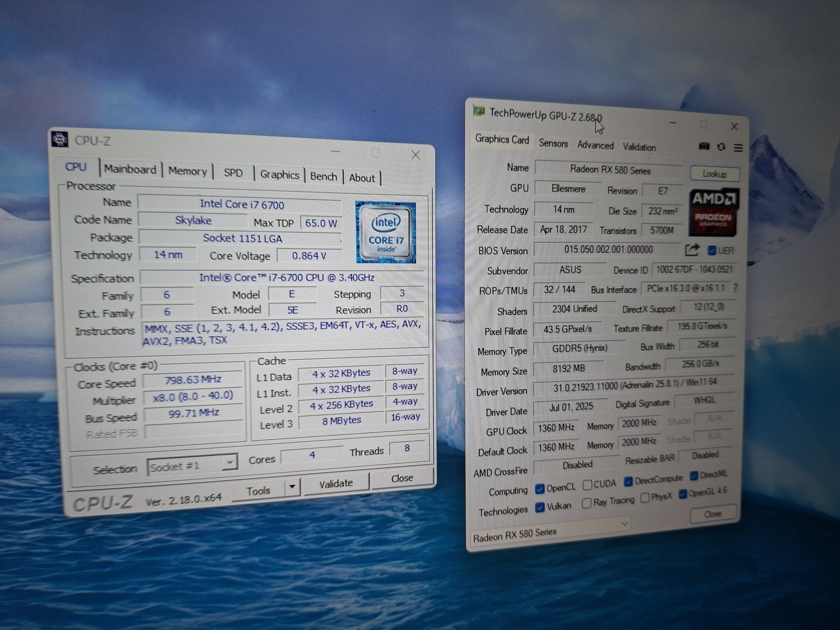Open the Sensors tab in GPU-Z

coord(553,143)
